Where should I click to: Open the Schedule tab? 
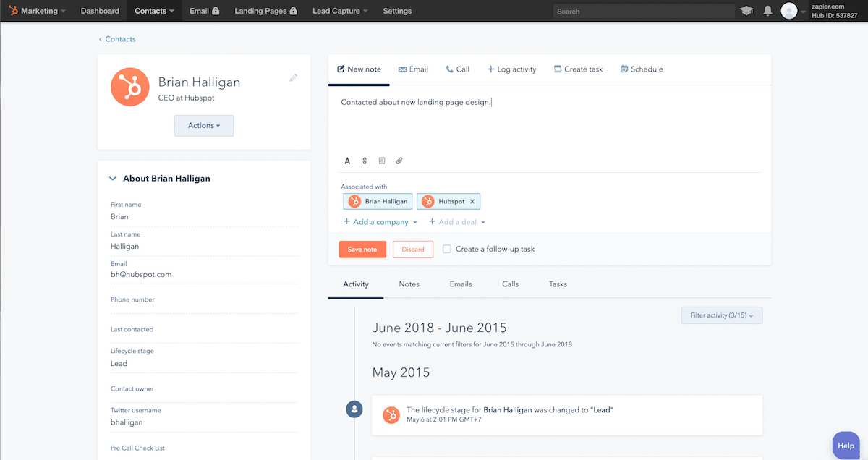click(x=642, y=69)
